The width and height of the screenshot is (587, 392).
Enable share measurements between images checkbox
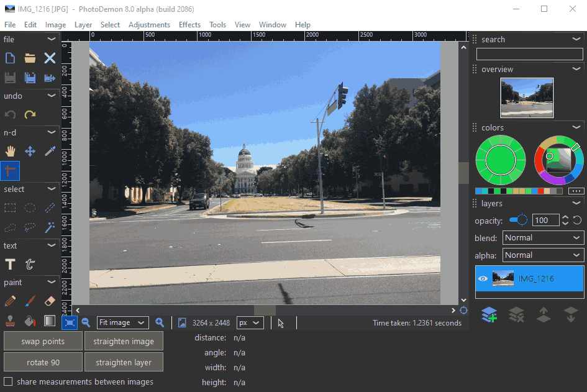pyautogui.click(x=9, y=381)
